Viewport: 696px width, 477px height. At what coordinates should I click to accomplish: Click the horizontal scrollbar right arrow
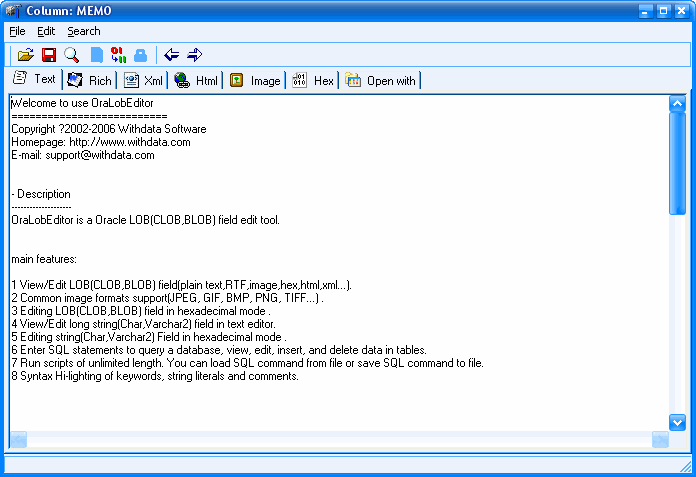pyautogui.click(x=660, y=439)
